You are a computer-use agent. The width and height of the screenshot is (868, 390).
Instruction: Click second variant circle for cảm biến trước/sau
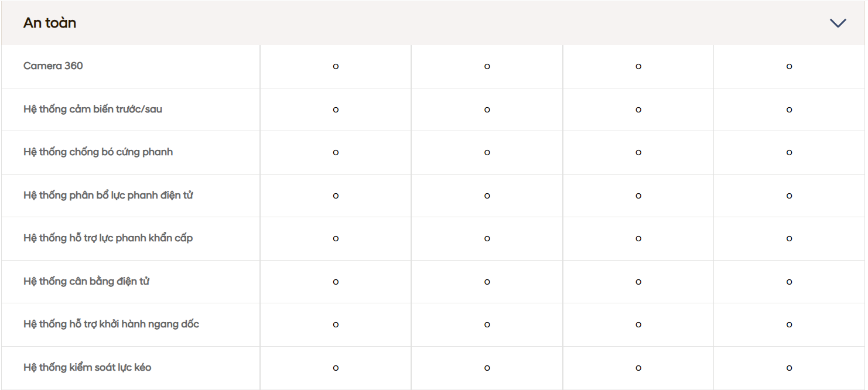tap(487, 110)
